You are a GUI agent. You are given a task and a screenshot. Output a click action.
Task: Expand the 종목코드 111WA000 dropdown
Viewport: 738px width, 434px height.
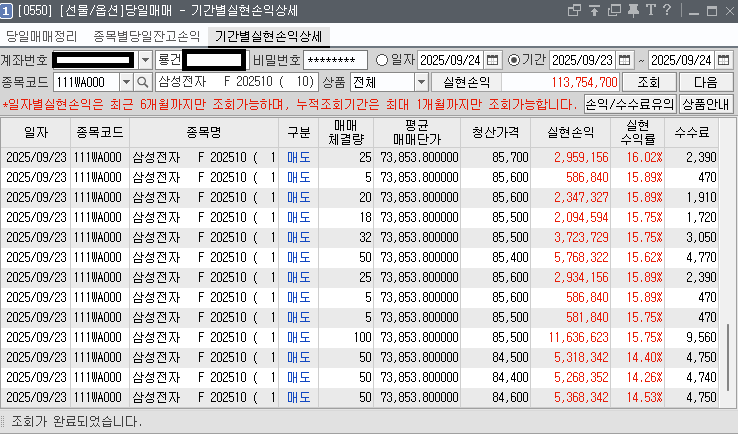click(125, 82)
